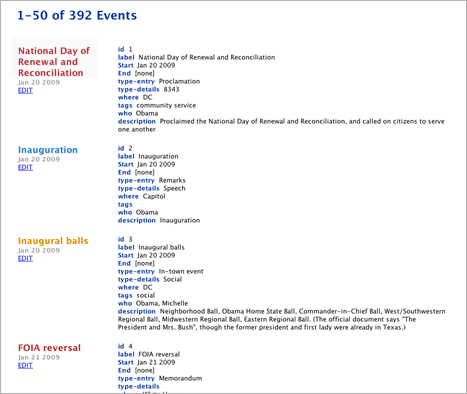Select the type-entry value 'Remarks'
The height and width of the screenshot is (394, 467).
click(x=172, y=180)
